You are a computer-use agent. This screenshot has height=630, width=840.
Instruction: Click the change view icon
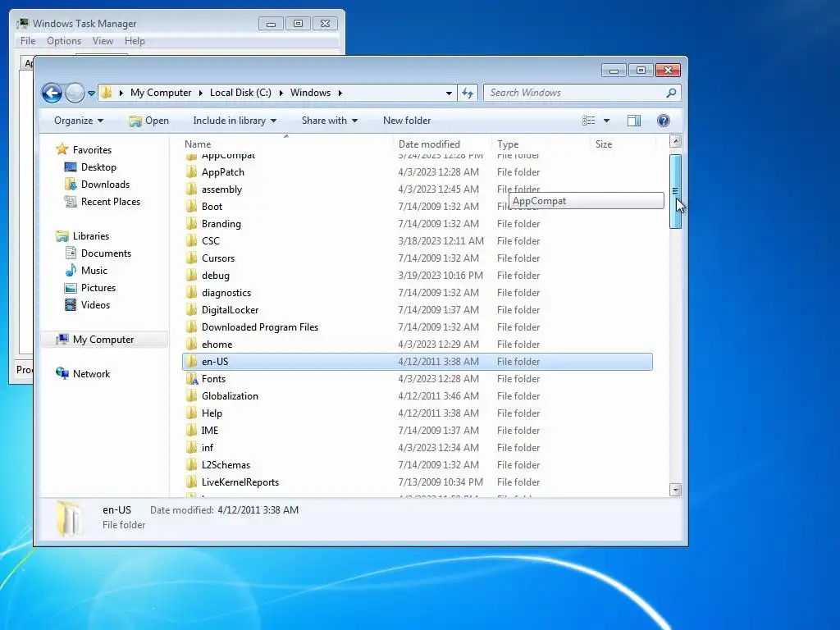click(x=589, y=121)
